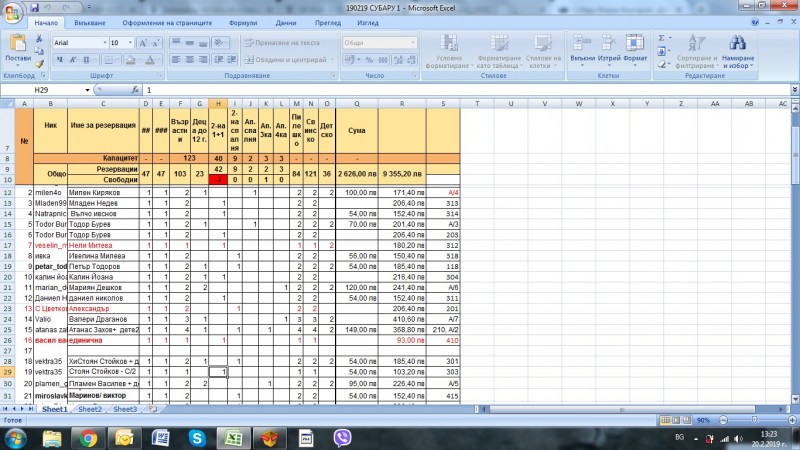Screen dimensions: 800x450
Task: Click the round Office Button logo
Action: click(x=12, y=12)
